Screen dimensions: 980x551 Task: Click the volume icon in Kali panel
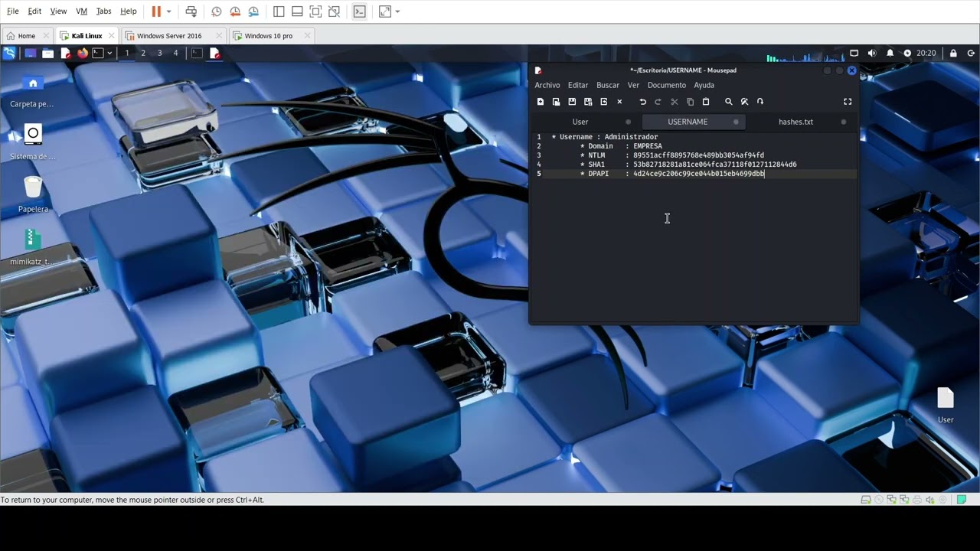click(x=872, y=54)
